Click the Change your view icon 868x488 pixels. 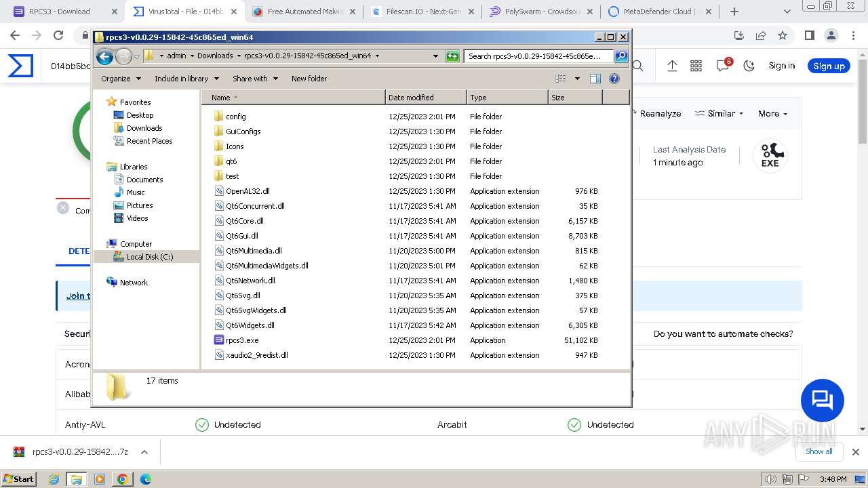(x=561, y=79)
